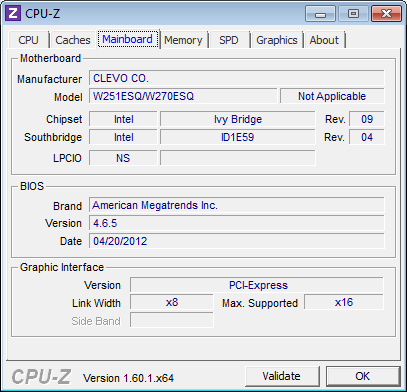The width and height of the screenshot is (407, 392).
Task: Switch to the Graphics tab
Action: (x=277, y=40)
